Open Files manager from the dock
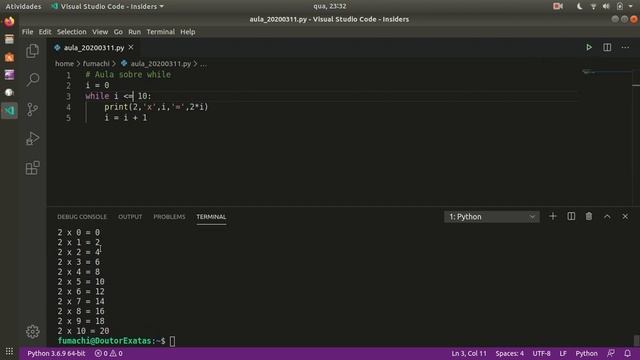 pyautogui.click(x=9, y=39)
